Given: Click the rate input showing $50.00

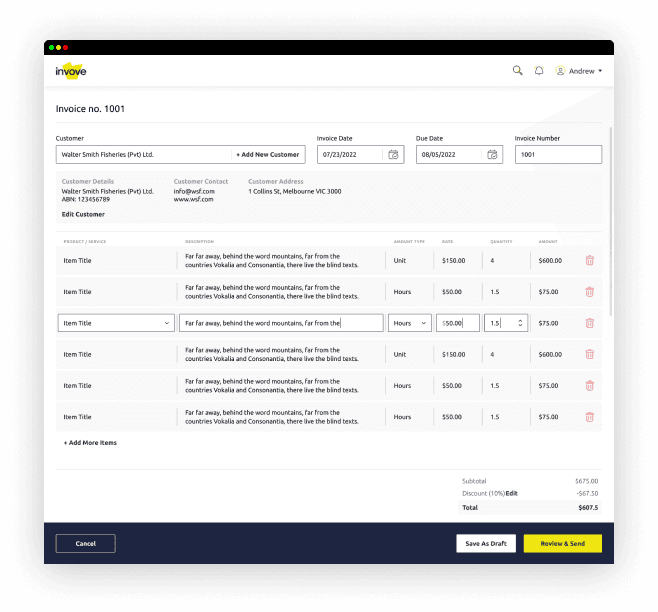Looking at the screenshot, I should (x=458, y=323).
